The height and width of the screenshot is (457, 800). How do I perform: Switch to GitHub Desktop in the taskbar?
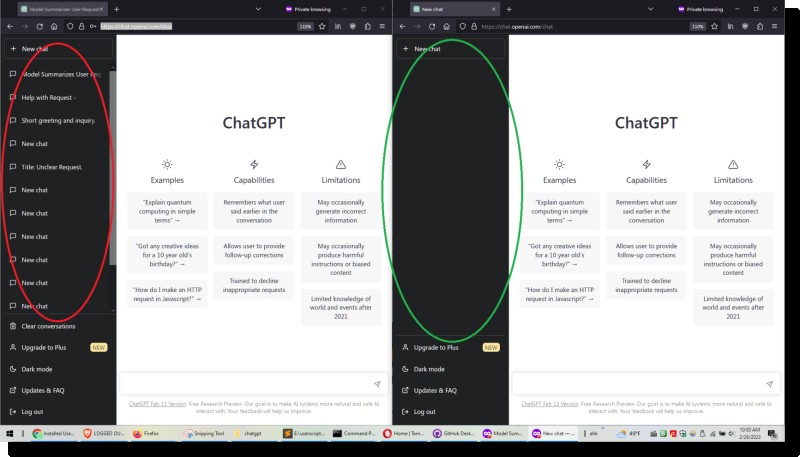point(454,434)
